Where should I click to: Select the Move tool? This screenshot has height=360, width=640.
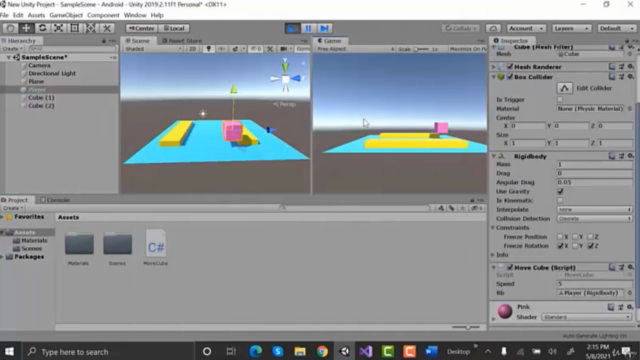pos(26,28)
